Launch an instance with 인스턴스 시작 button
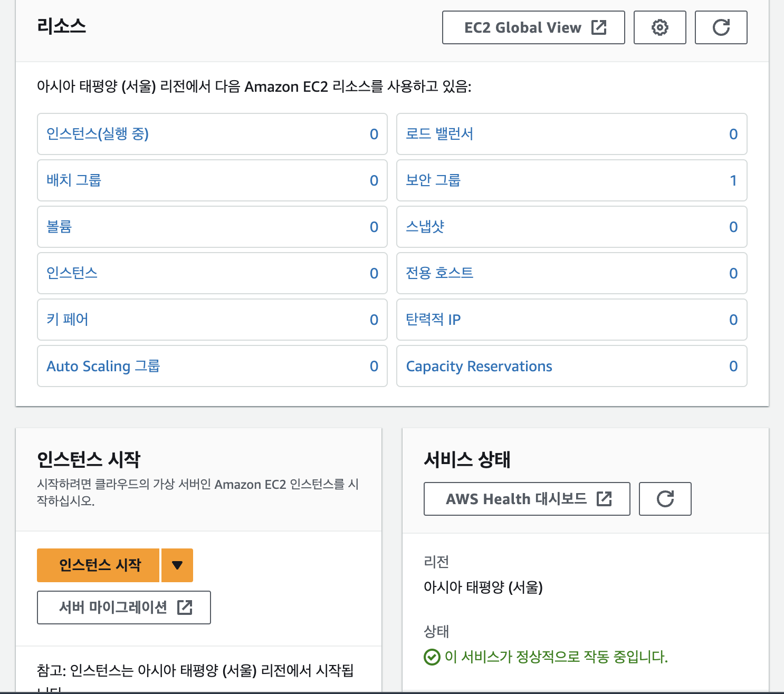 [x=98, y=565]
